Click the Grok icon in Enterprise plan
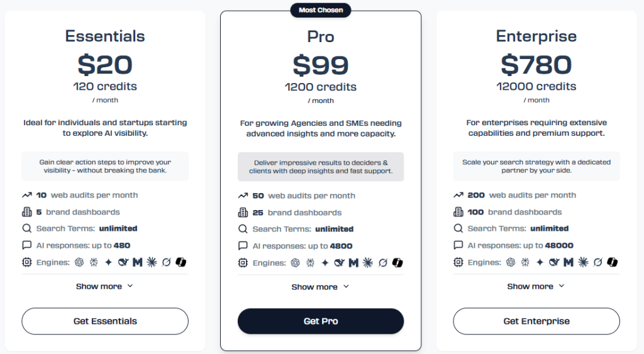The width and height of the screenshot is (644, 354). 597,262
